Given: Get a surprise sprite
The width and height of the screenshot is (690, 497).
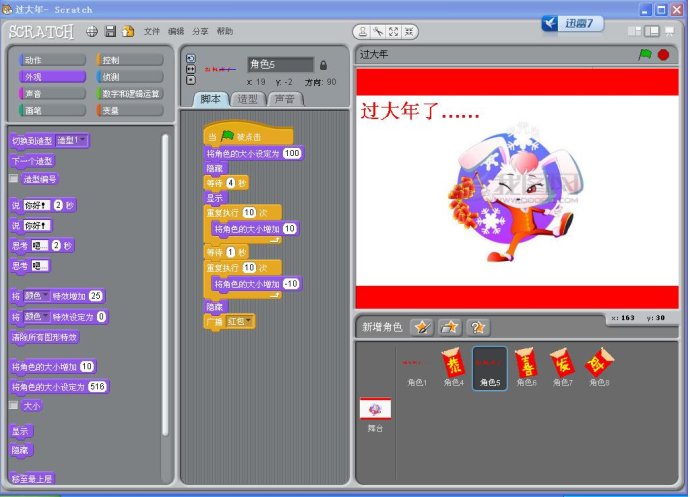Looking at the screenshot, I should tap(478, 327).
